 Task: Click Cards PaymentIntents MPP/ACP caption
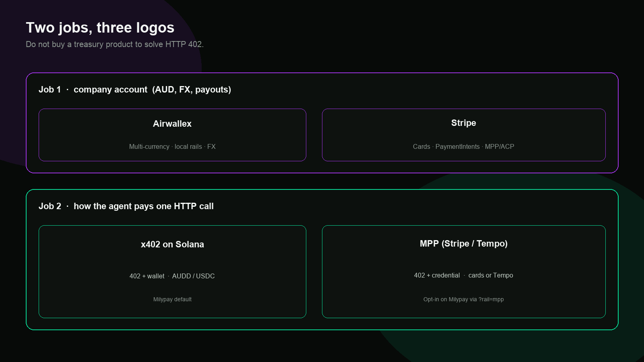coord(464,146)
